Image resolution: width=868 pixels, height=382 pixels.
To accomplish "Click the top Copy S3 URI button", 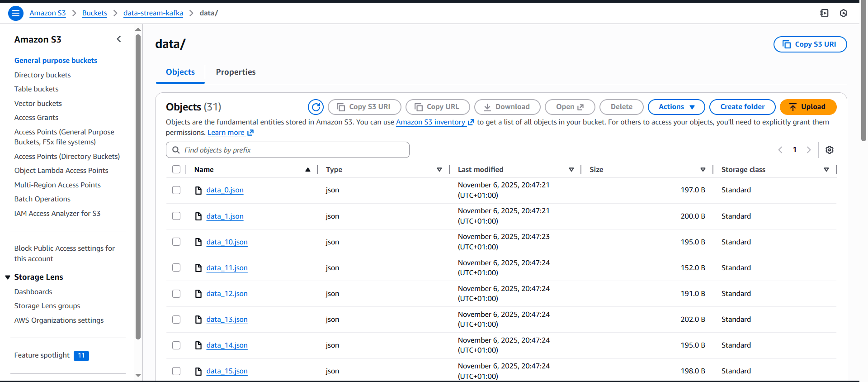I will click(x=810, y=44).
